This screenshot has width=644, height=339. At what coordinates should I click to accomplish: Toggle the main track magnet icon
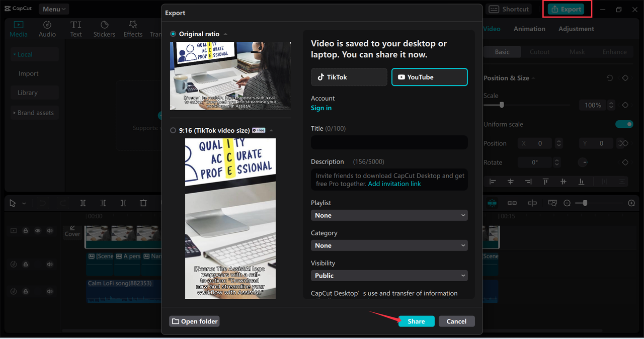(492, 203)
